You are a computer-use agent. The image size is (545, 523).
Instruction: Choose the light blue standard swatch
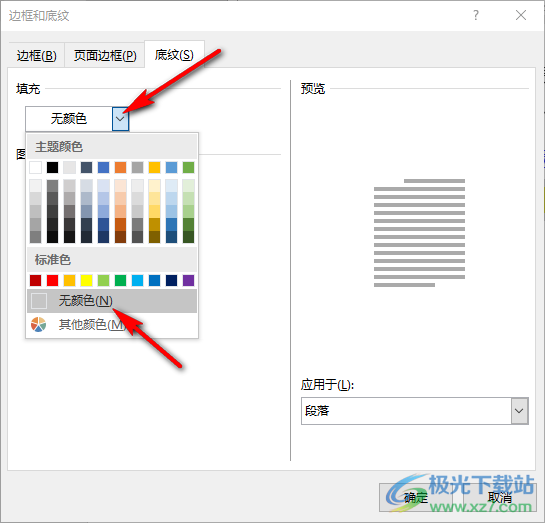point(138,280)
